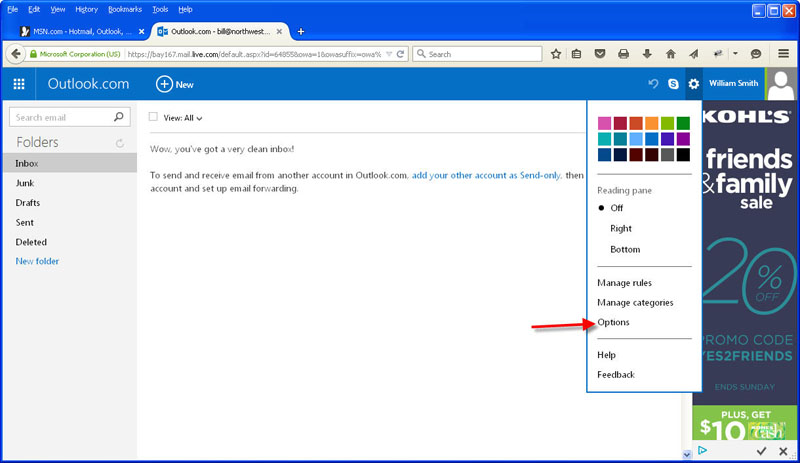Click the William Smith account name
The image size is (800, 463).
click(733, 83)
